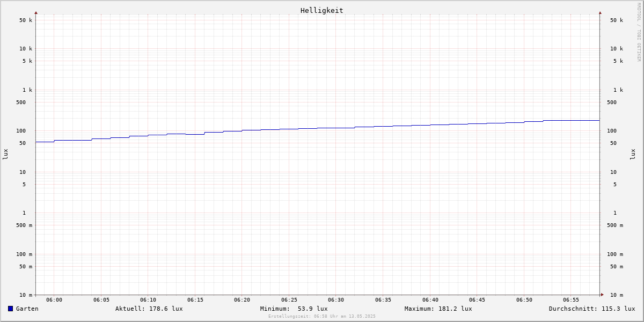Click the Aktuell: 178.6 lux value

(149, 309)
